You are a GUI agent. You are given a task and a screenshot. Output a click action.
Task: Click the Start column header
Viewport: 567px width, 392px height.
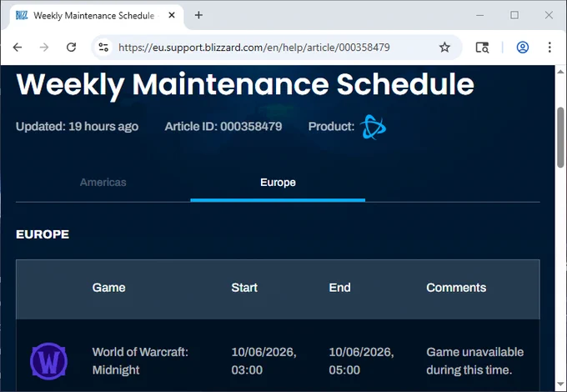pos(244,288)
